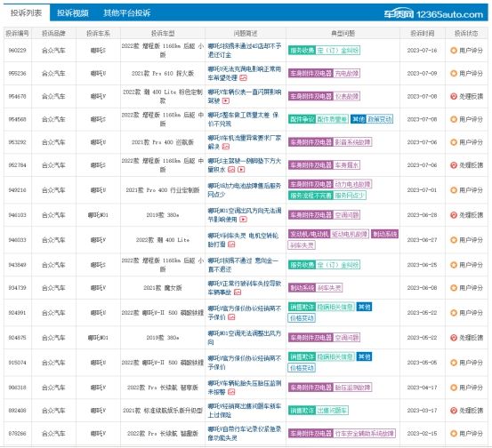Click the 影音系统故障 tag in row 953292
Screen dimensions: 492x448
pos(352,142)
